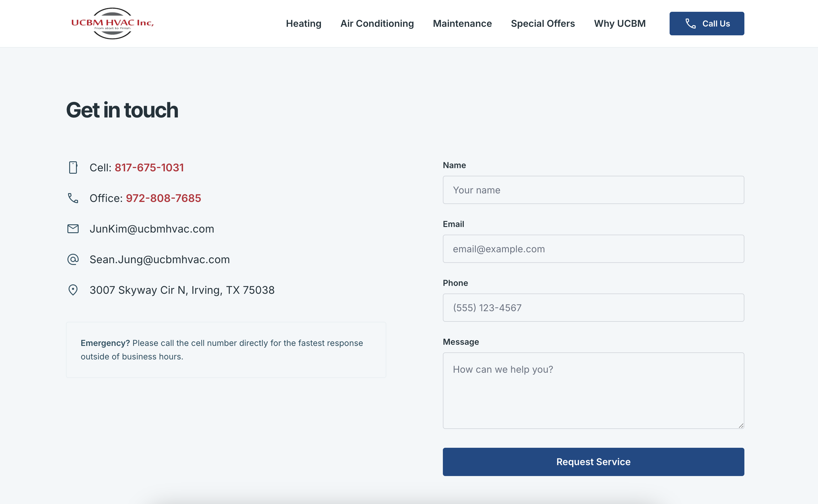Image resolution: width=818 pixels, height=504 pixels.
Task: Click into the Email input field
Action: coord(593,249)
